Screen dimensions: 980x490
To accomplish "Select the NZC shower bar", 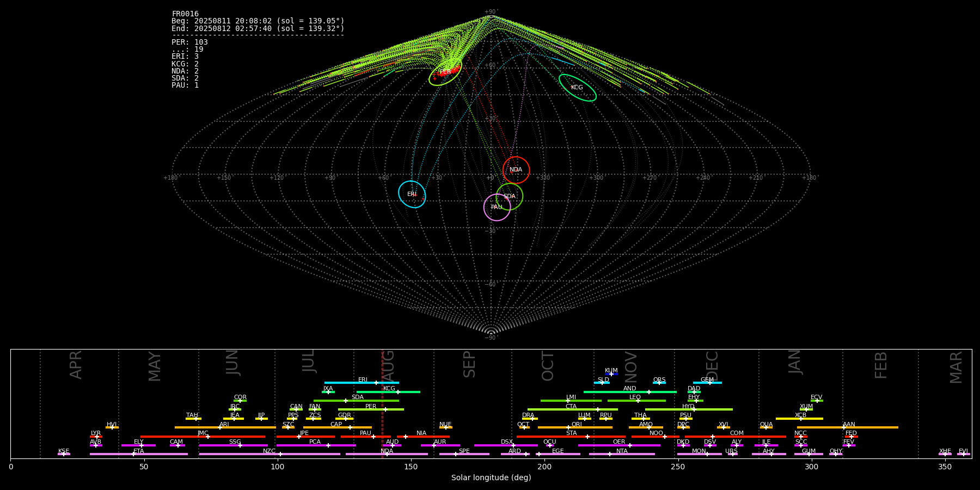I will click(x=269, y=454).
